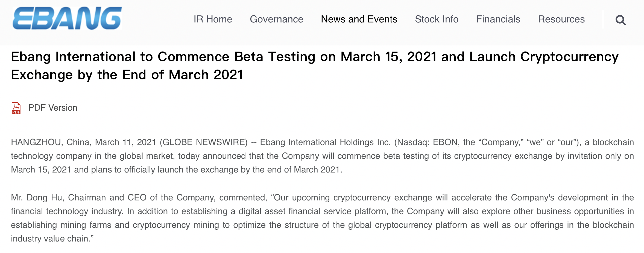Click the red PDF file icon

[x=16, y=108]
